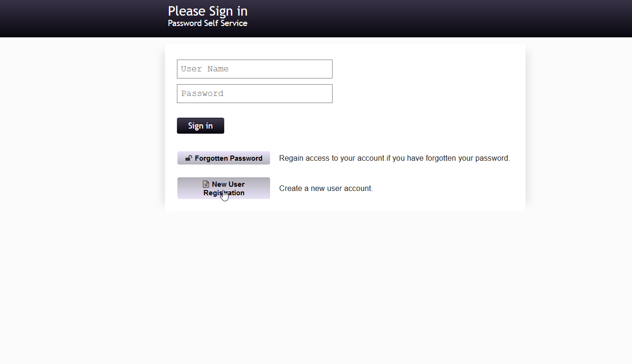Click the "Password Self Service" subtitle

[208, 23]
